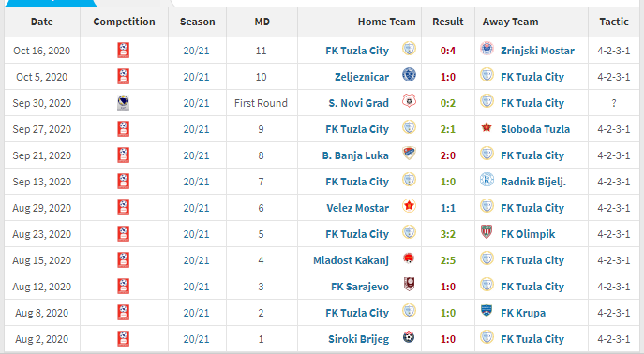
Task: Select Velez Mostar red star crest
Action: (409, 206)
